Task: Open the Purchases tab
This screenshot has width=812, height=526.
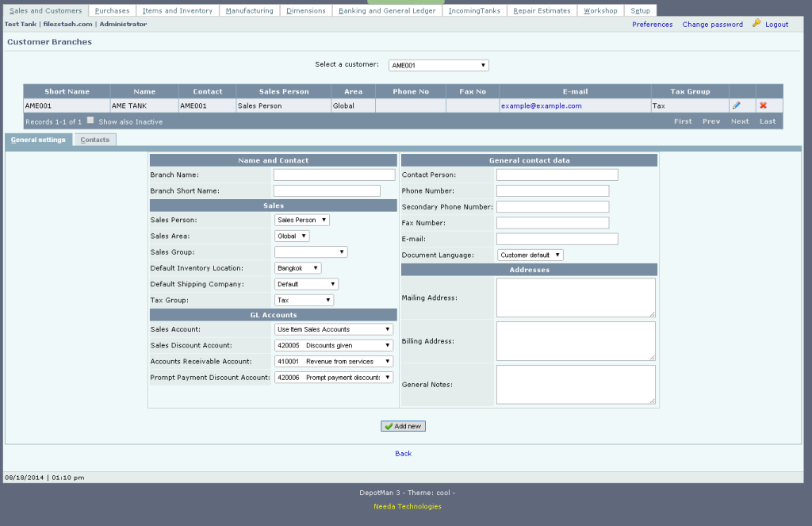Action: click(113, 10)
